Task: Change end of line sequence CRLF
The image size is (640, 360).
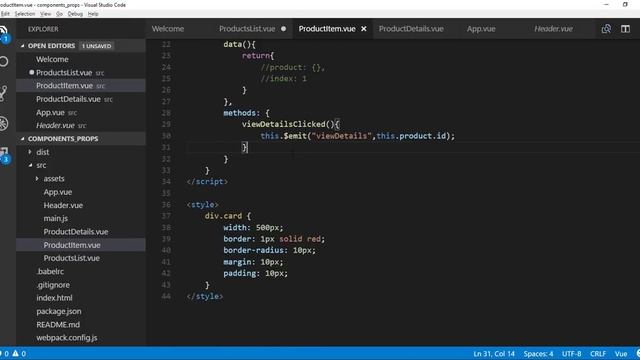Action: tap(598, 354)
